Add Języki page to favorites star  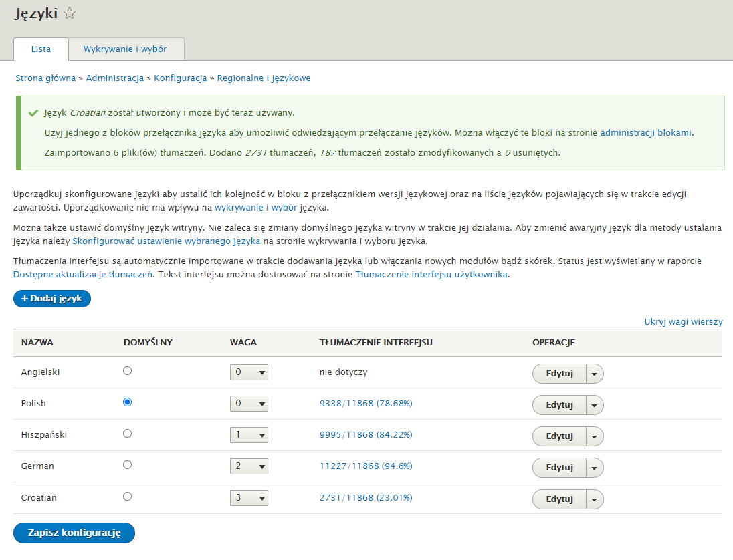pyautogui.click(x=70, y=13)
